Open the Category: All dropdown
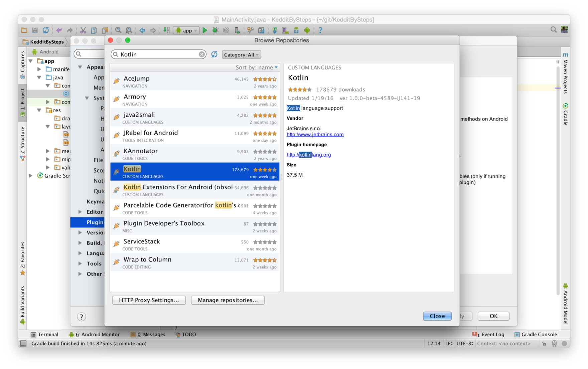Viewport: 588px width, 369px height. point(241,55)
